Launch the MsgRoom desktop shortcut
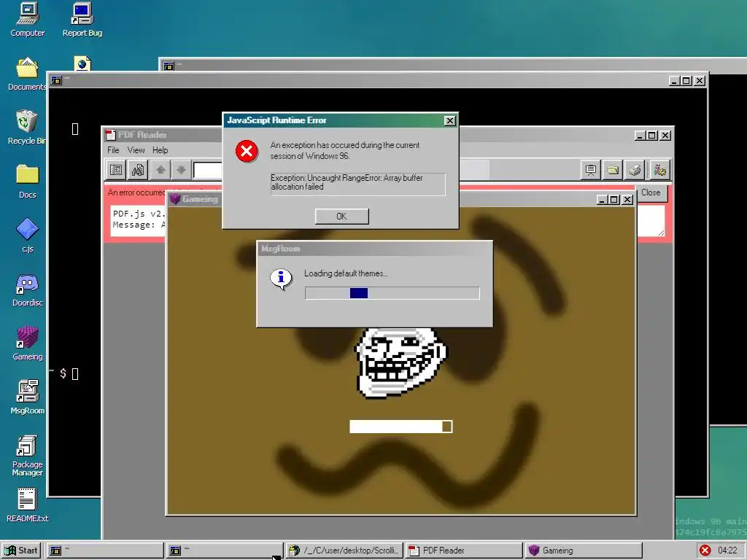The width and height of the screenshot is (747, 560). [x=27, y=397]
